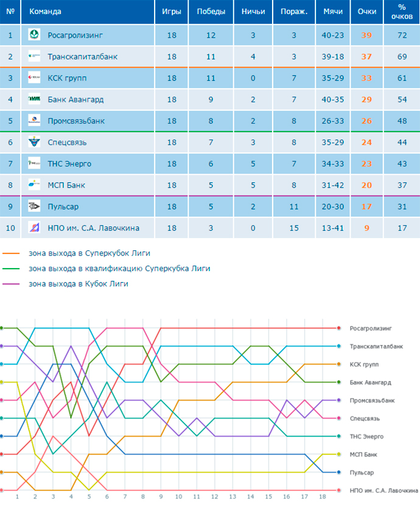Click Промсвязьбанк label in chart legend

tap(372, 400)
